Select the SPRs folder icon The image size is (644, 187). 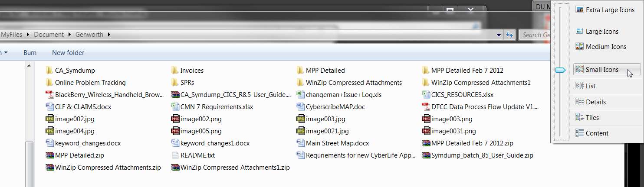[174, 82]
